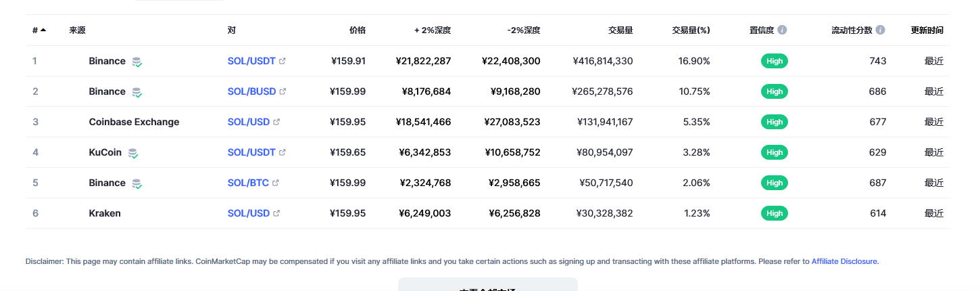Open the Affiliate Disclosure link
Screen dimensions: 980x291
pos(844,261)
